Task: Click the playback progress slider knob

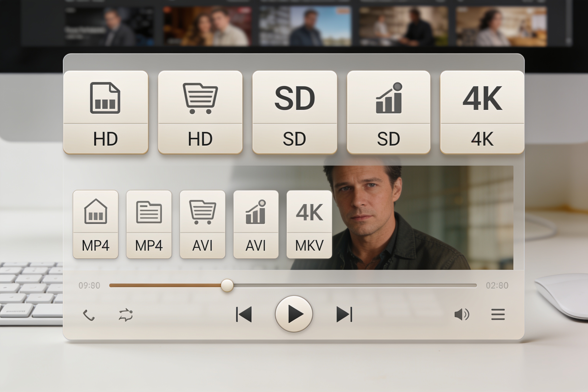Action: [x=227, y=286]
